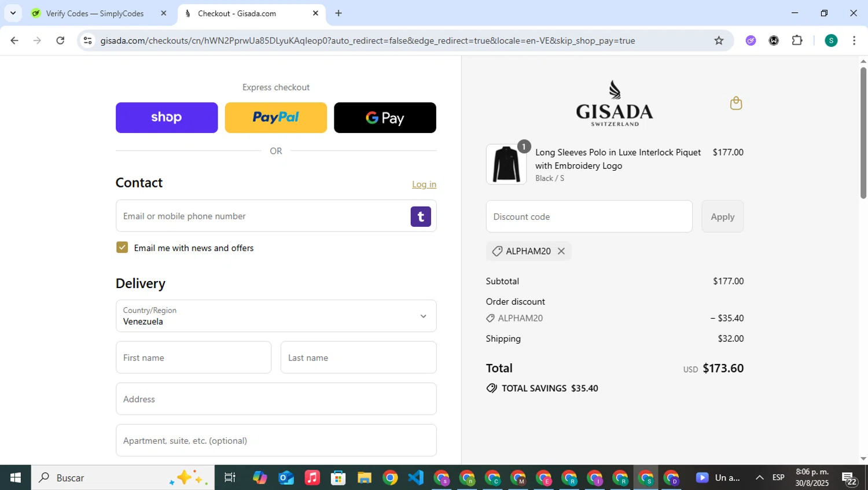The image size is (868, 490).
Task: Open the Chrome profile avatar S
Action: (831, 40)
